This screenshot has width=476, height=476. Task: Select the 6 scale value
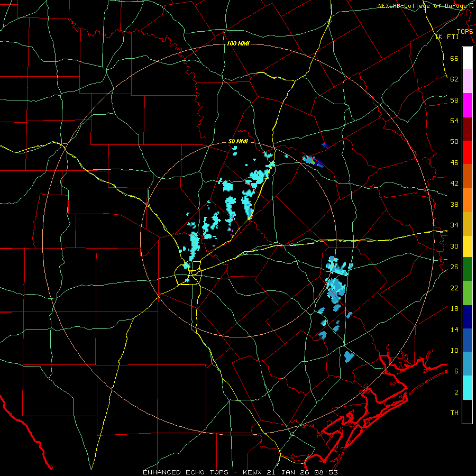(456, 371)
